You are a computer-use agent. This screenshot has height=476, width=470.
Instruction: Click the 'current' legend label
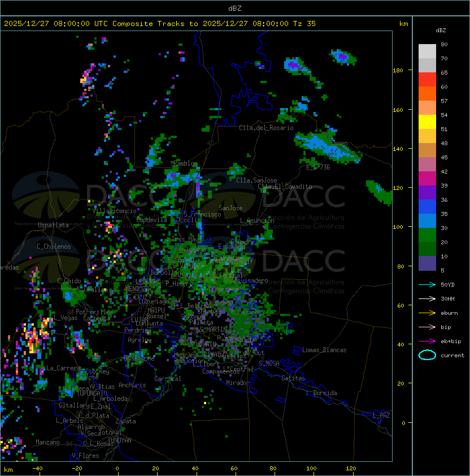click(x=452, y=356)
